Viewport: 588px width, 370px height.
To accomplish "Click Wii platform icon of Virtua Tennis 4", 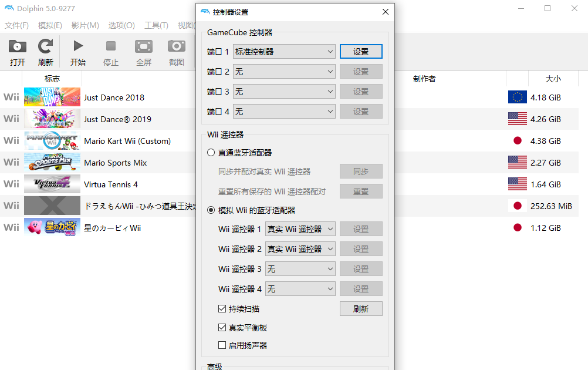I will [x=11, y=184].
